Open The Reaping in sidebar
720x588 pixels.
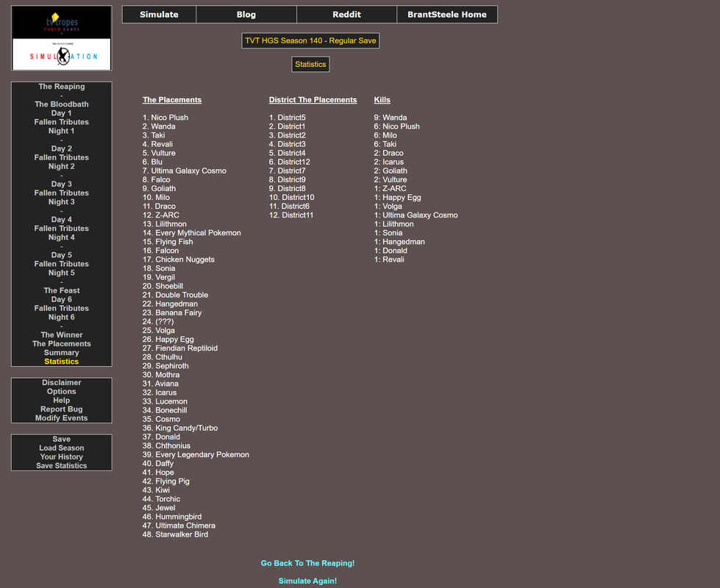point(62,86)
